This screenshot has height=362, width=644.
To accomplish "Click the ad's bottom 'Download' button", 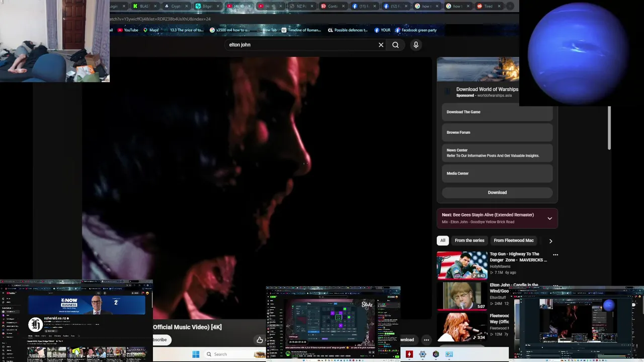I will coord(497,193).
